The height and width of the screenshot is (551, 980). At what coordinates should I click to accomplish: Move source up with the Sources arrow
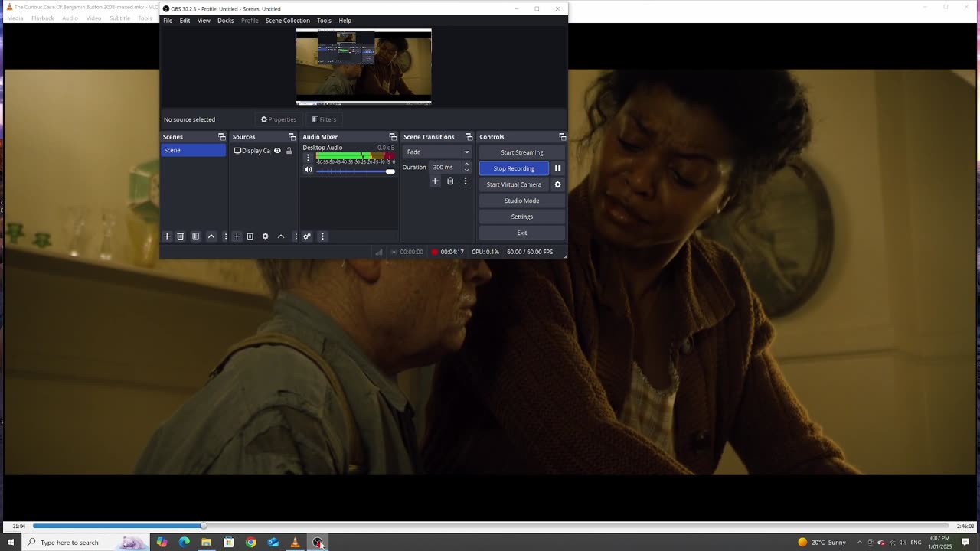coord(281,236)
